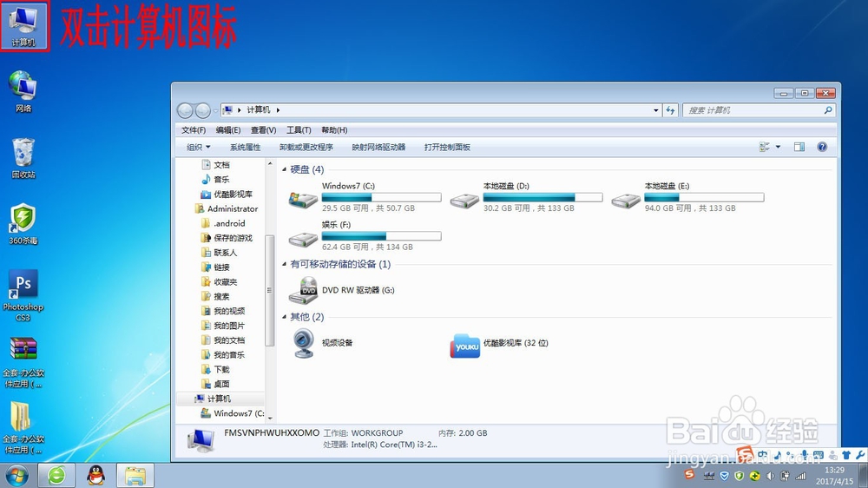
Task: Click the 网络 desktop icon
Action: pyautogui.click(x=23, y=91)
